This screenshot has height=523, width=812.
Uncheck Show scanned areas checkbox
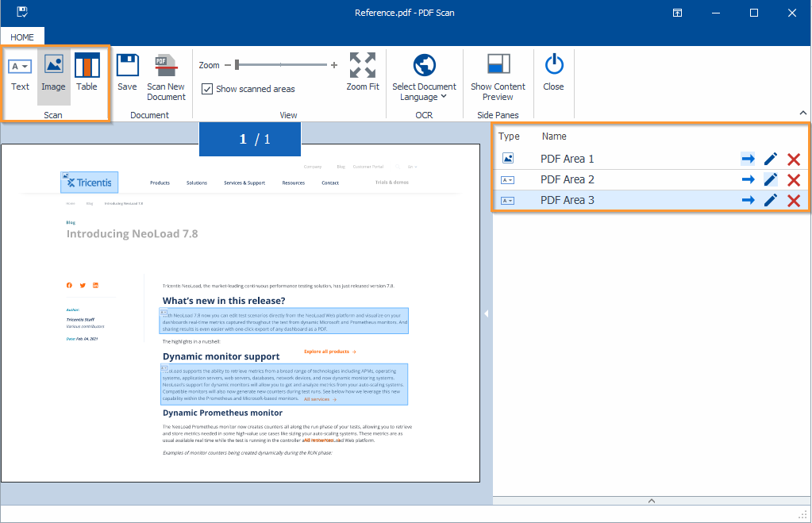(207, 89)
